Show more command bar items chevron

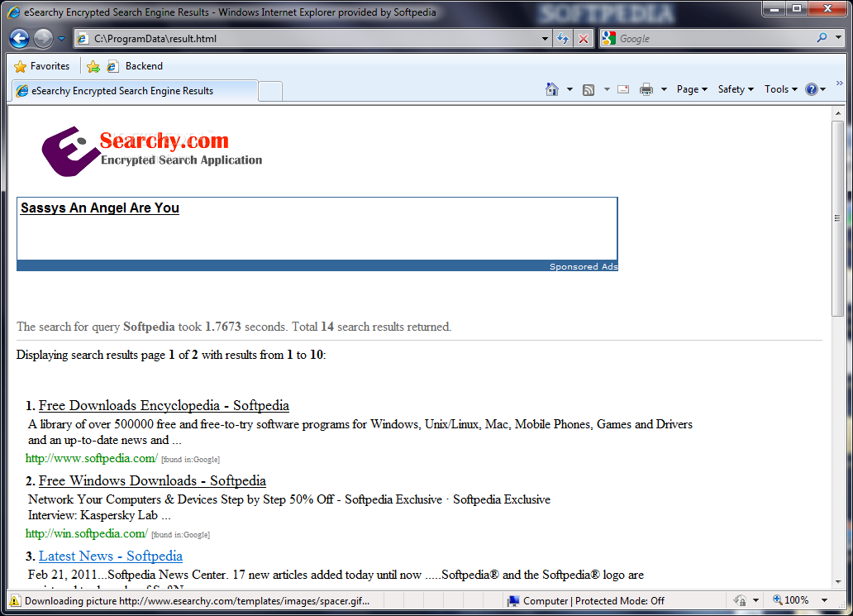840,84
